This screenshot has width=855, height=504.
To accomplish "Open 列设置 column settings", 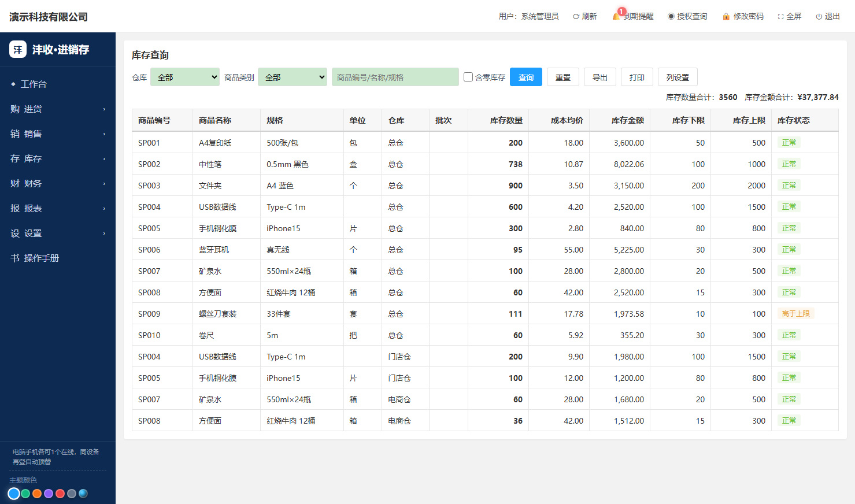I will [678, 77].
